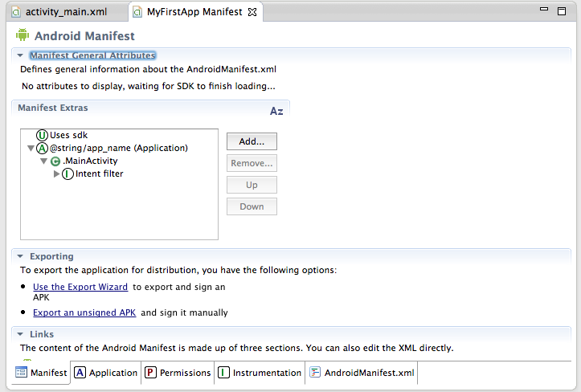581x392 pixels.
Task: Switch to the Instrumentation tab
Action: [x=260, y=373]
